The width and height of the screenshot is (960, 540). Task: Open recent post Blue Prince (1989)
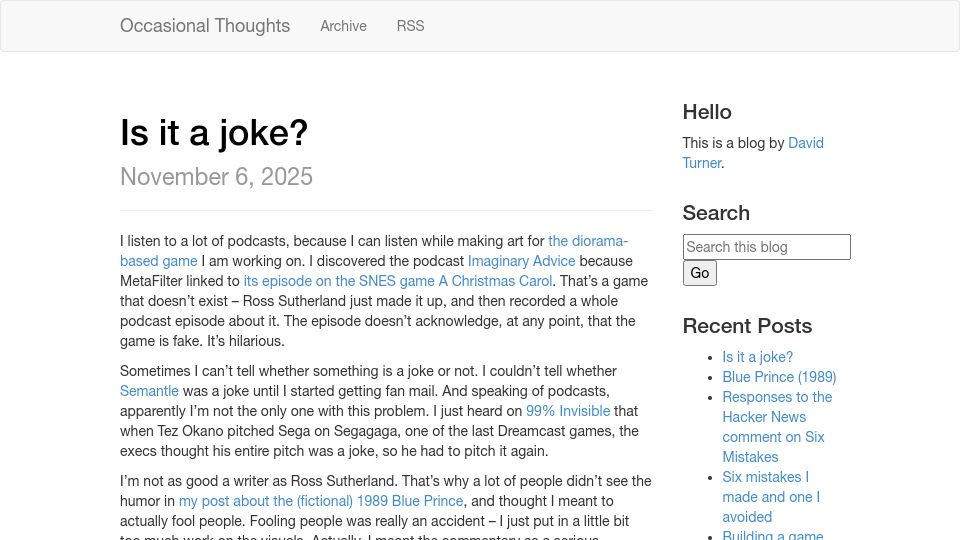point(779,377)
